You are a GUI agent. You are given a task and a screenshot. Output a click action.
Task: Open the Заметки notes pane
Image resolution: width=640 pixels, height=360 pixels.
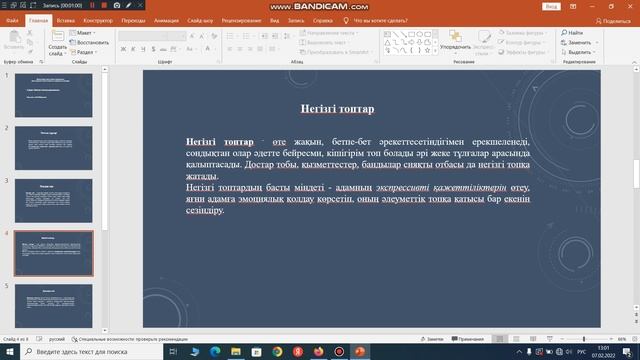[x=432, y=339]
